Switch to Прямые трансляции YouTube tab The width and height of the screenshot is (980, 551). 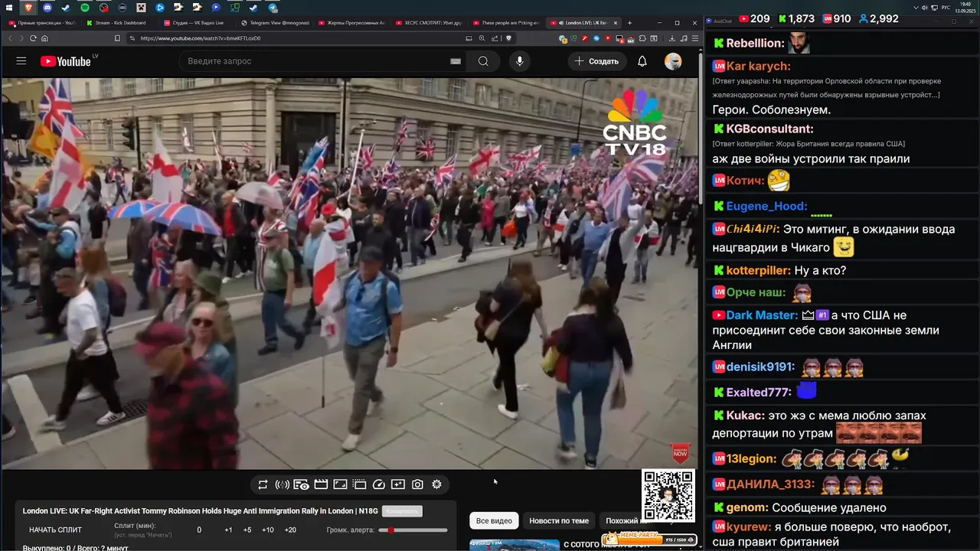[42, 23]
